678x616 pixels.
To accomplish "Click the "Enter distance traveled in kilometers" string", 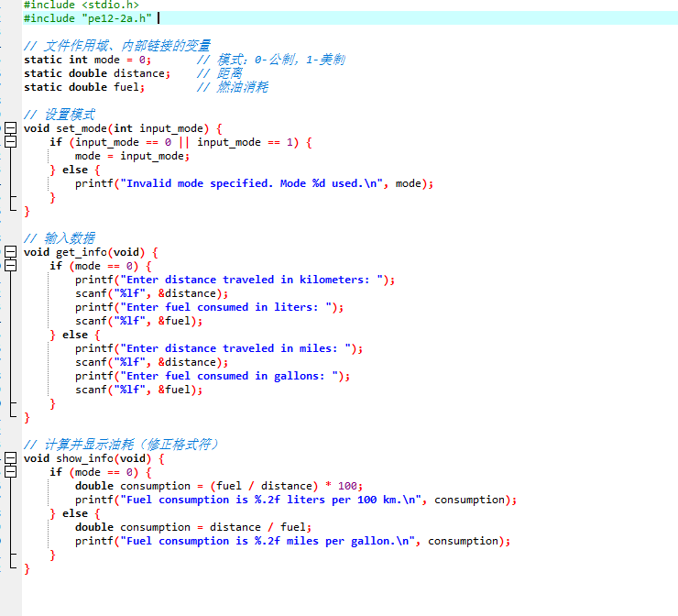I will (x=252, y=280).
